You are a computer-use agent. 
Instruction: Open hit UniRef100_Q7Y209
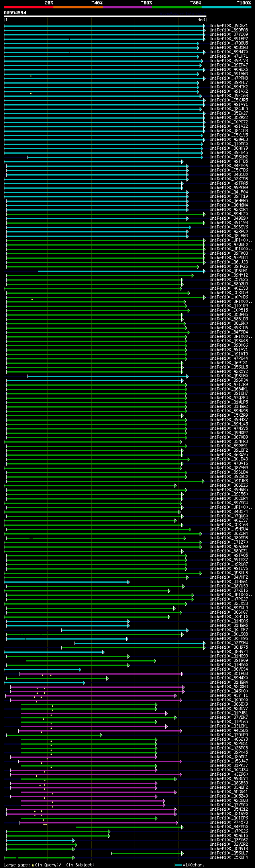229,35
